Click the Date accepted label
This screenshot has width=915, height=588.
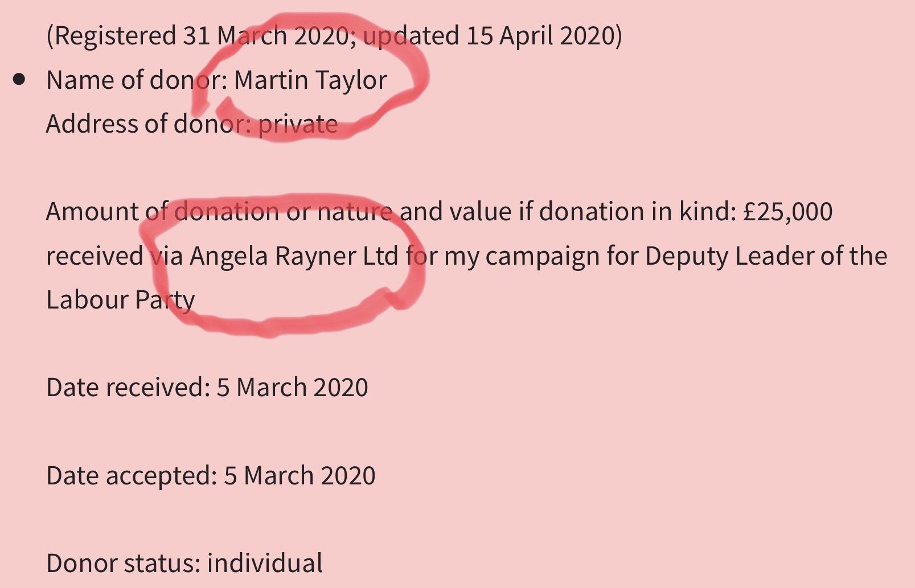tap(132, 476)
